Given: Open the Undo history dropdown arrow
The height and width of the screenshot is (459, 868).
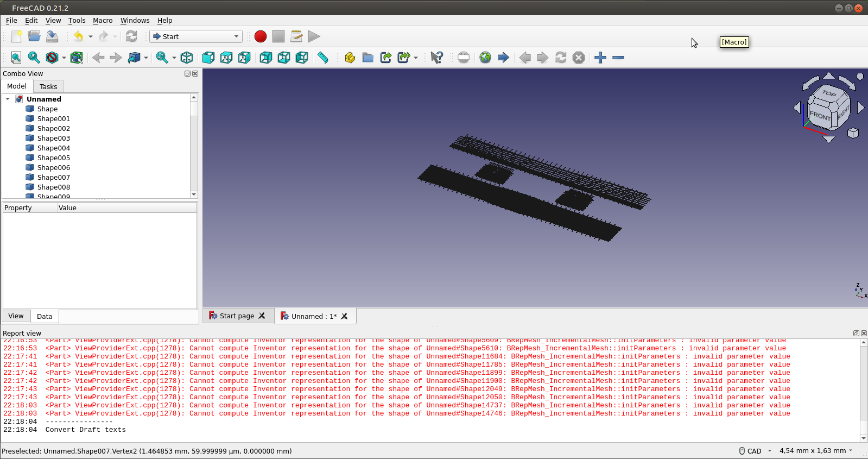Looking at the screenshot, I should coord(91,36).
